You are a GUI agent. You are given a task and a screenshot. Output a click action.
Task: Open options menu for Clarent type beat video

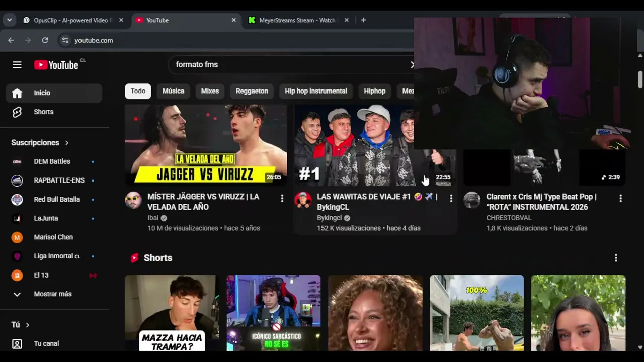pos(620,199)
